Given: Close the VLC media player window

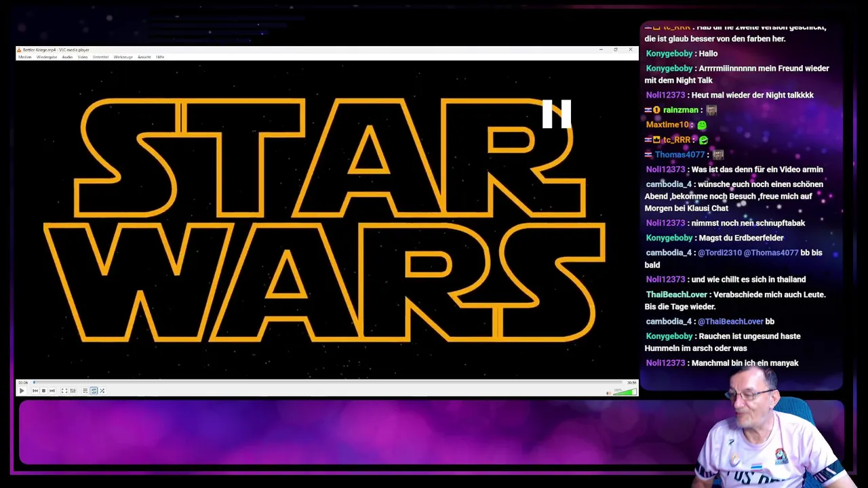Looking at the screenshot, I should point(631,49).
